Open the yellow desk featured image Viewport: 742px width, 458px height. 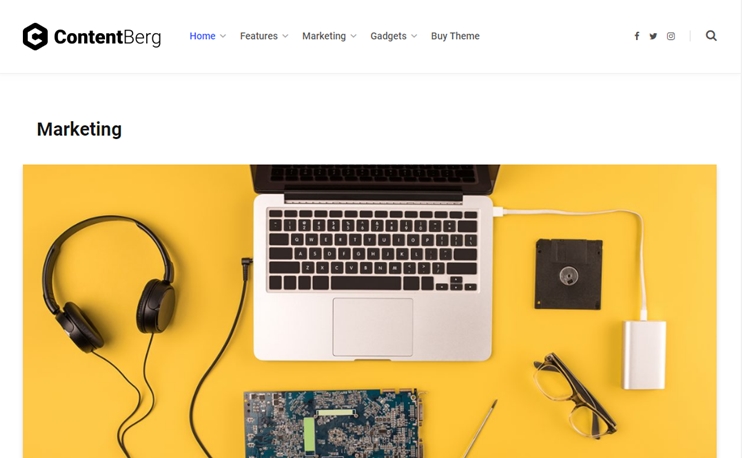coord(370,311)
